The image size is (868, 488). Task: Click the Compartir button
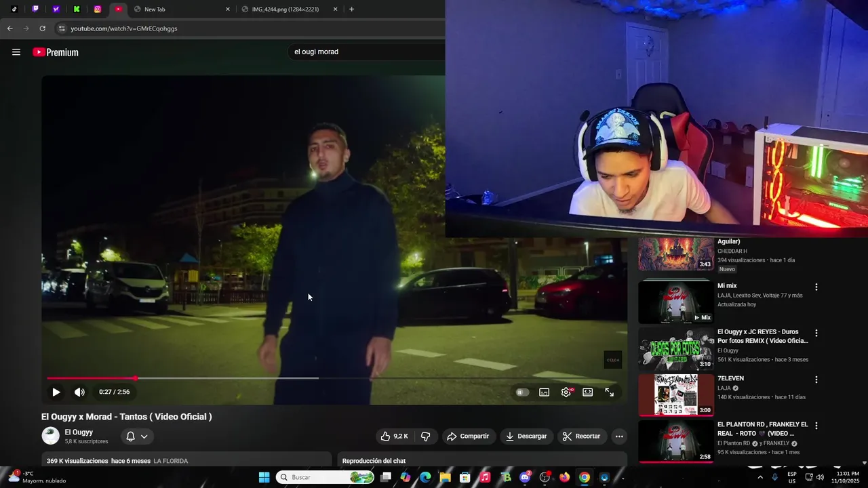468,436
